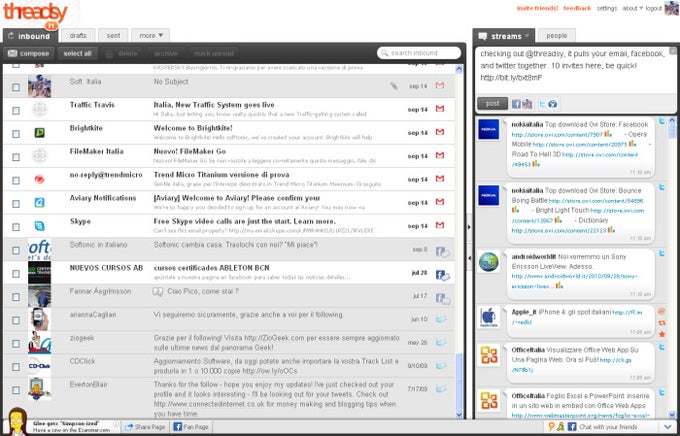The height and width of the screenshot is (436, 680).
Task: Collapse the streams panel using the right-pointing divider arrow
Action: point(469,227)
